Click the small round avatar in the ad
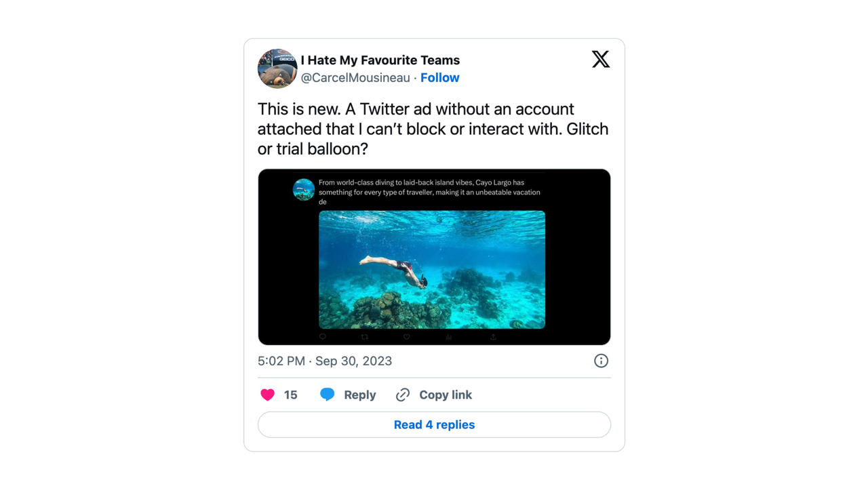This screenshot has height=488, width=868. [303, 190]
